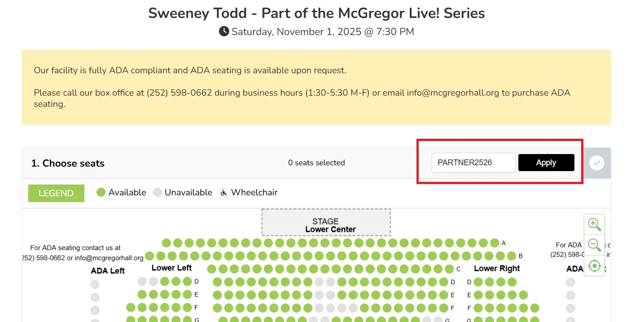Pick the rightmost seat in row B
The width and height of the screenshot is (644, 322).
pyautogui.click(x=512, y=256)
